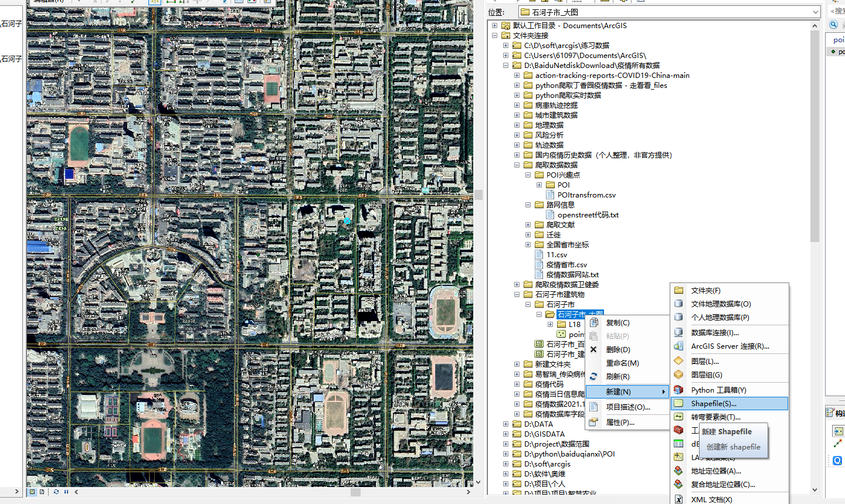Click the turn feature class icon

(x=679, y=417)
